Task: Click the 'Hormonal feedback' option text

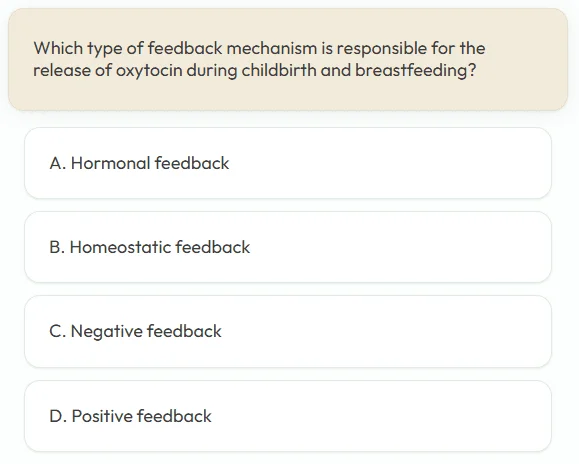Action: tap(150, 163)
